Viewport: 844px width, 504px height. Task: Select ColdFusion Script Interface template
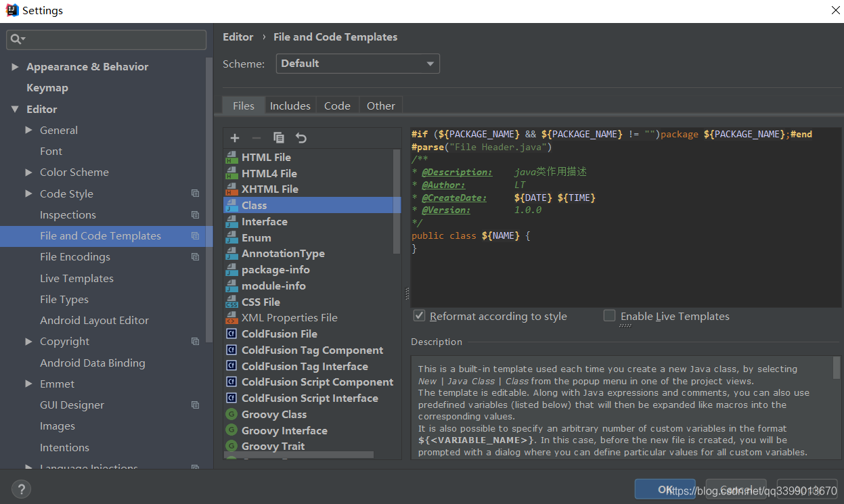pos(310,398)
